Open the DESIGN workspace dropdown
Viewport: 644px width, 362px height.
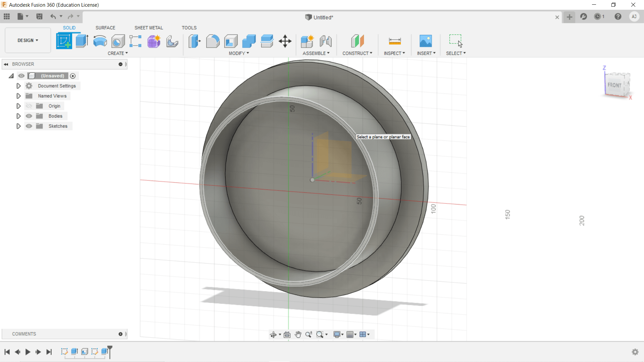pos(28,40)
